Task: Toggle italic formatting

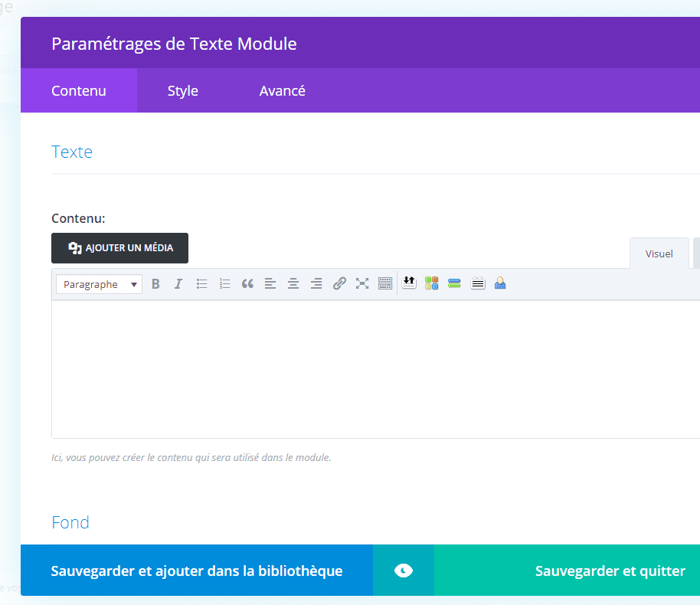Action: (x=178, y=283)
